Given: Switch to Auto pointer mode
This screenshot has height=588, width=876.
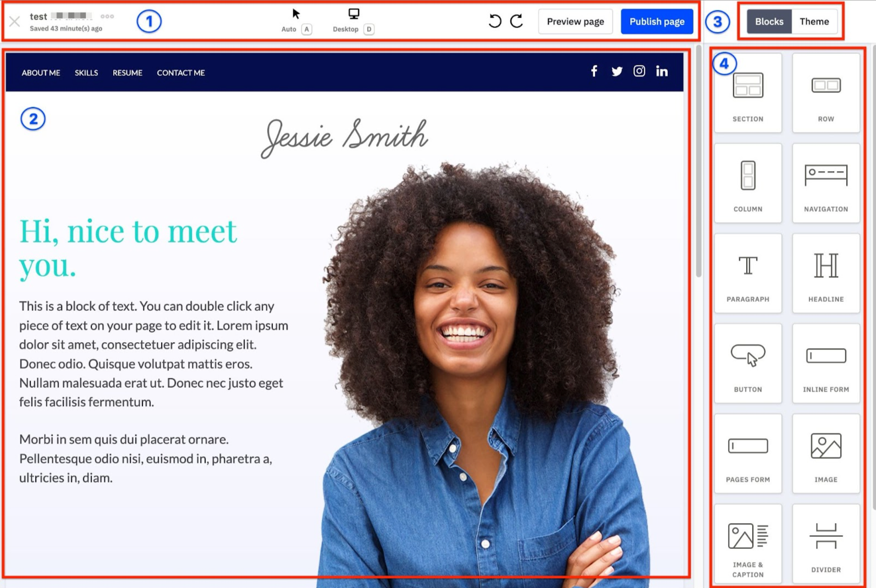Looking at the screenshot, I should (296, 20).
